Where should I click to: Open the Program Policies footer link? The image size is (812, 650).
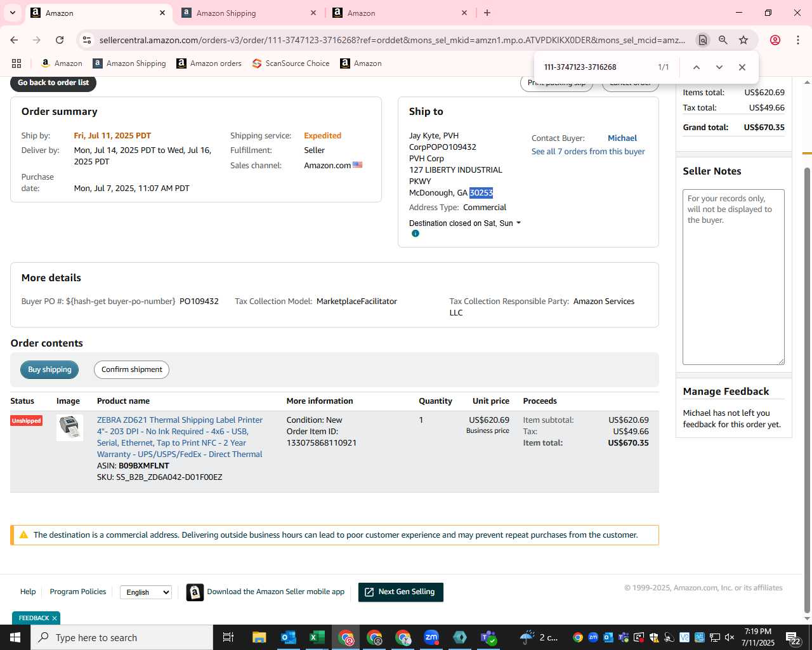point(78,592)
